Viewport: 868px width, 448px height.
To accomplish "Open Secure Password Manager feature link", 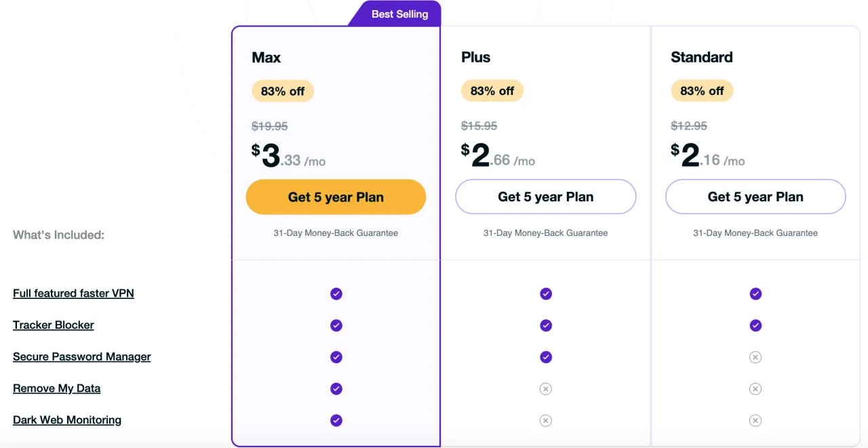I will coord(82,357).
